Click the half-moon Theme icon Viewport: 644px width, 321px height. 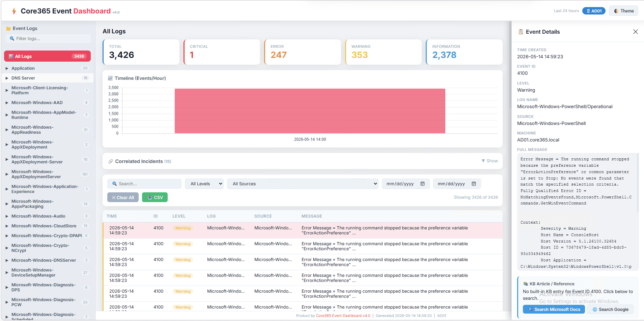[616, 11]
